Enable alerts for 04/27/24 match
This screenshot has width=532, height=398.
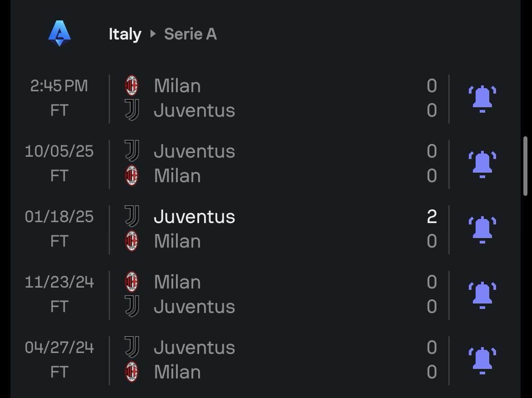482,361
